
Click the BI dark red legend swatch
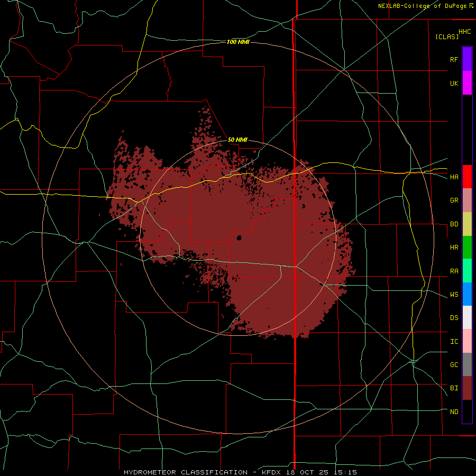pyautogui.click(x=467, y=388)
